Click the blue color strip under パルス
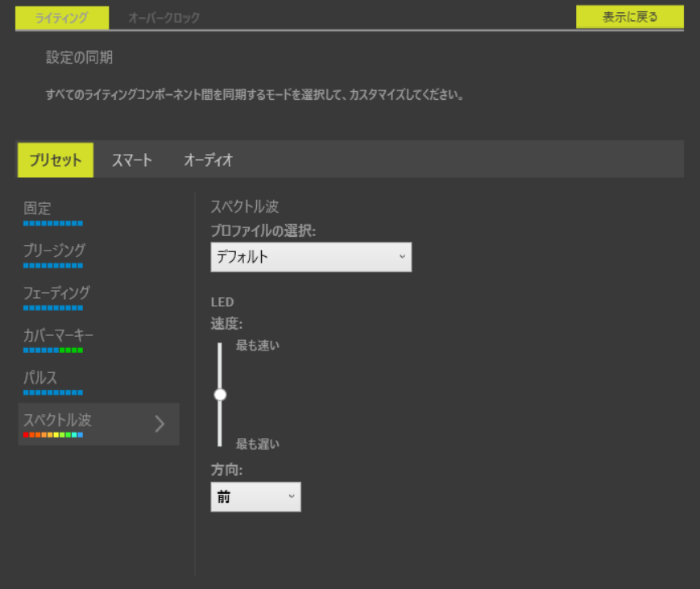 (53, 392)
